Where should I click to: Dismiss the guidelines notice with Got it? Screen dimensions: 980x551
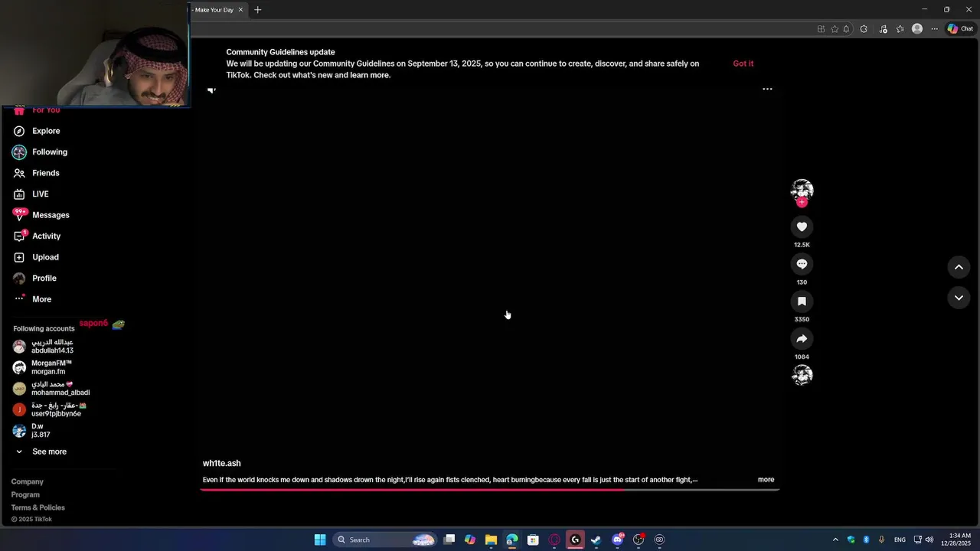743,64
